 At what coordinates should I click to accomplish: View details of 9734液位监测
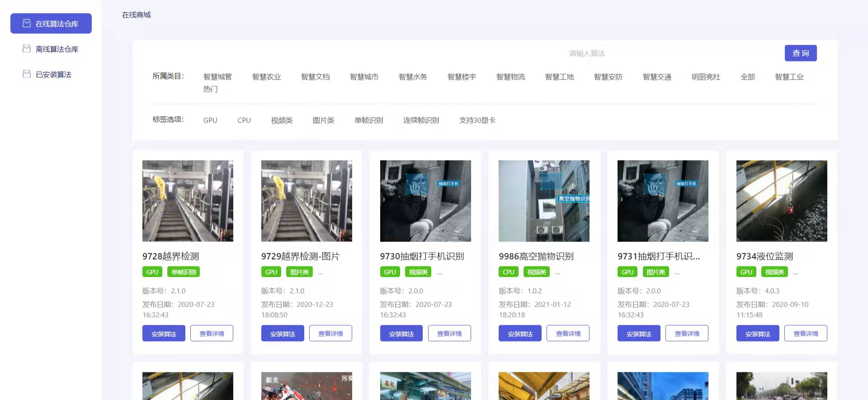tap(806, 333)
